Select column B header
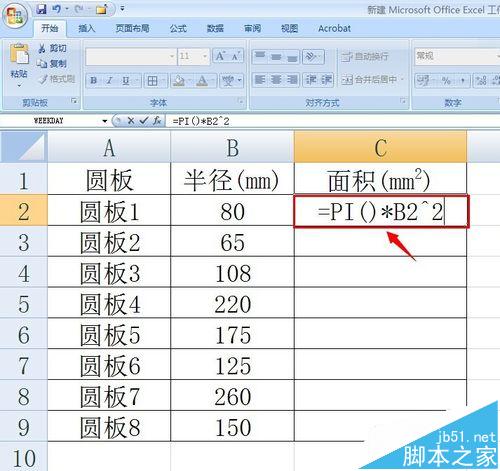Image resolution: width=500 pixels, height=471 pixels. coord(232,147)
